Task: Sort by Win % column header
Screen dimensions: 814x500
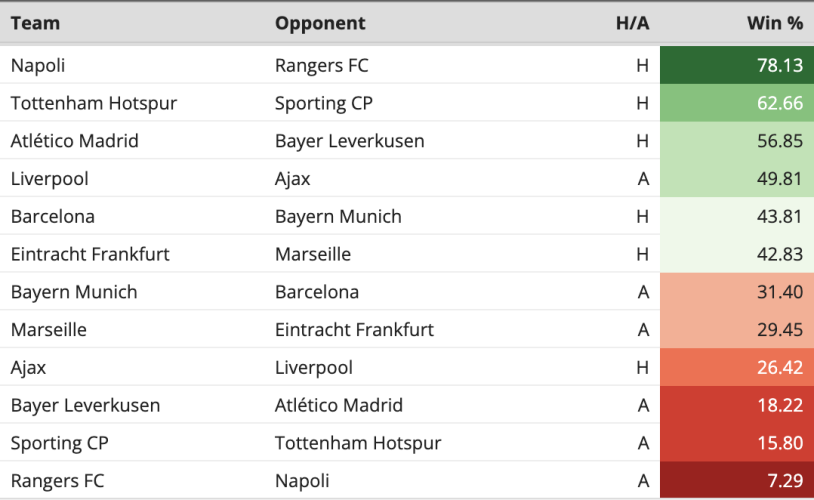Action: pyautogui.click(x=775, y=23)
